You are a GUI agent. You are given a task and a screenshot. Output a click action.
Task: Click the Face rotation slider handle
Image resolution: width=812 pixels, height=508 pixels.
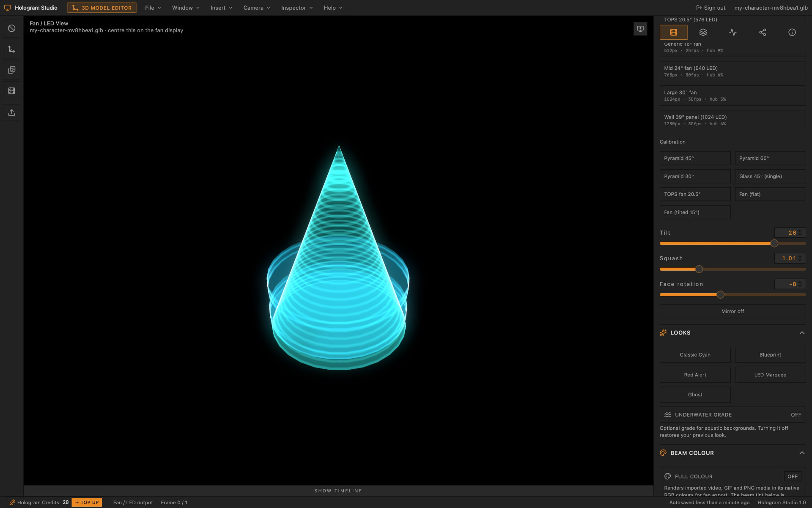[720, 295]
